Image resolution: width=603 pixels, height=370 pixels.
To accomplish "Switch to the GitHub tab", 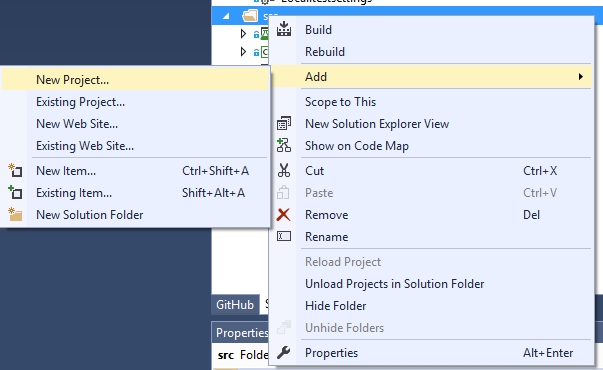I will (x=235, y=305).
